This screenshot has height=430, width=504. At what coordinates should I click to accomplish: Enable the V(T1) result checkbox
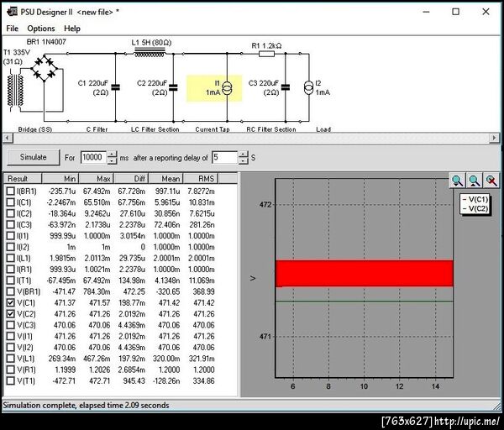click(11, 380)
